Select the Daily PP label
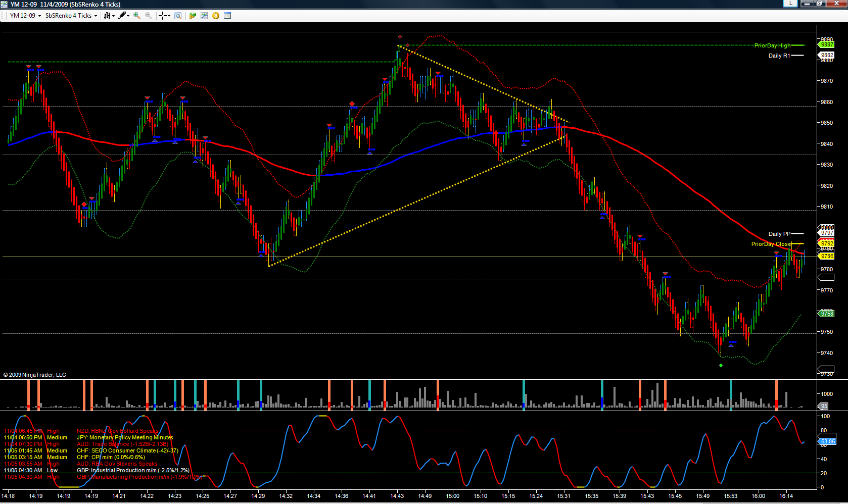 point(779,234)
